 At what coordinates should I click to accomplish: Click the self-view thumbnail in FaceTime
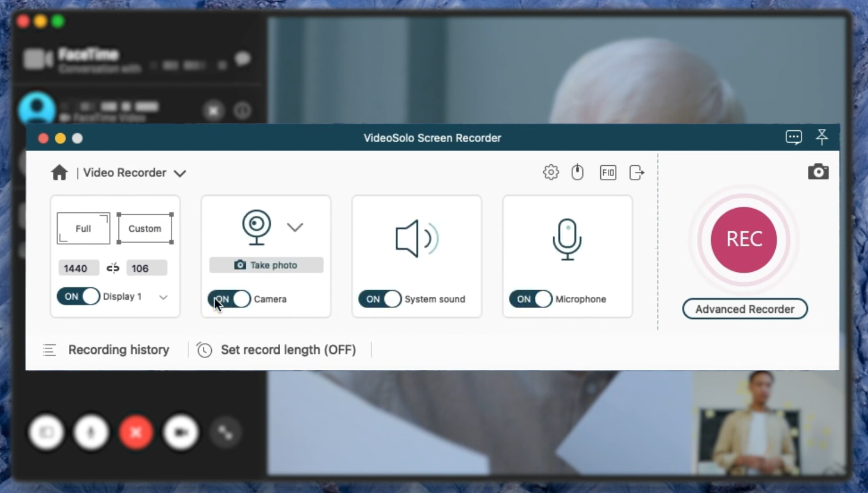coord(767,422)
